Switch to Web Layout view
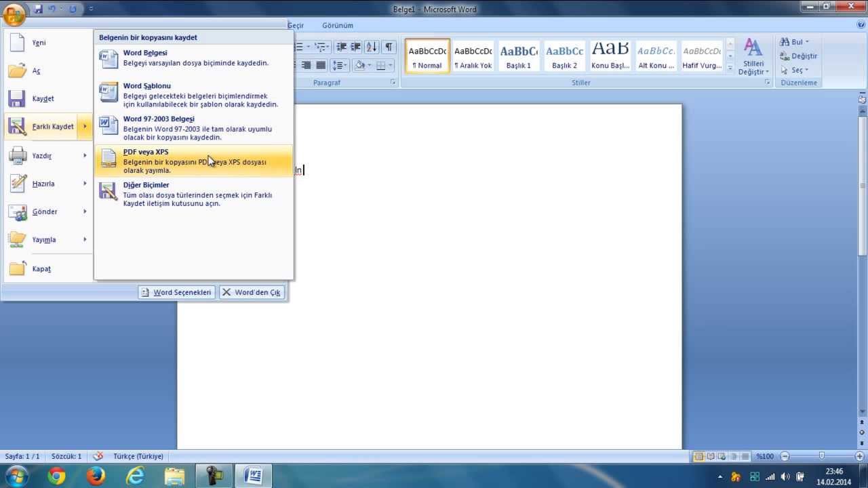This screenshot has width=868, height=488. tap(722, 457)
